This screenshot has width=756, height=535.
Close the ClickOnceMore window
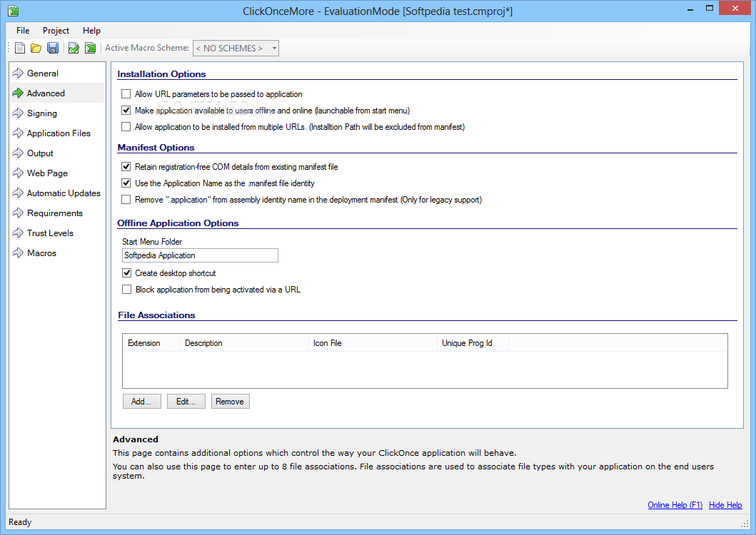click(735, 8)
